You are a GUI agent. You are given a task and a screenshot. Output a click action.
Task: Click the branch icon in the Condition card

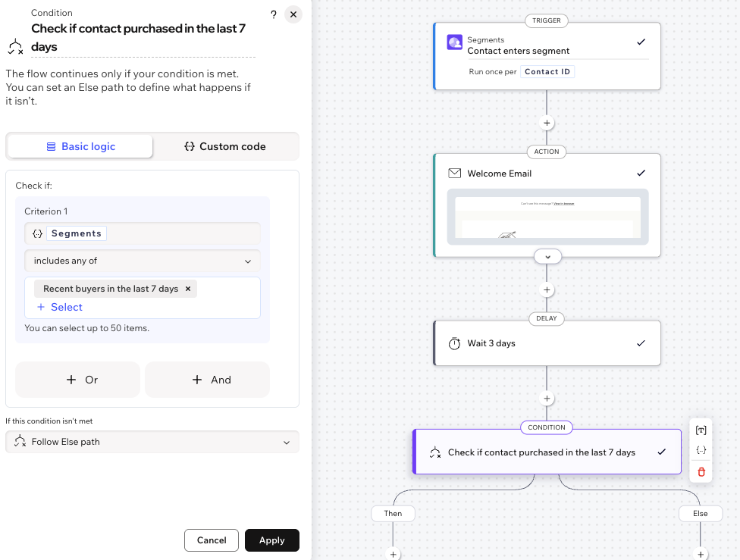(x=435, y=453)
